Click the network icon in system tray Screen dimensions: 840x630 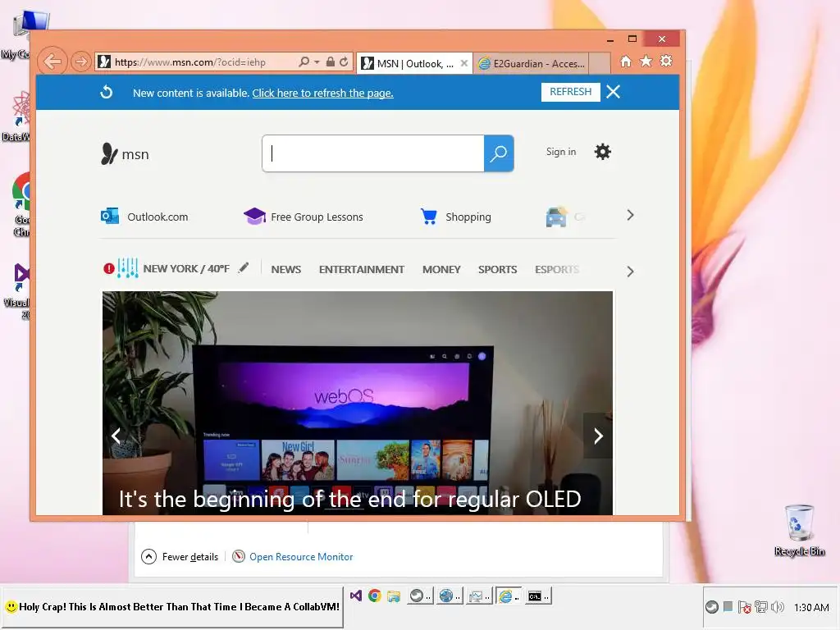tap(760, 607)
